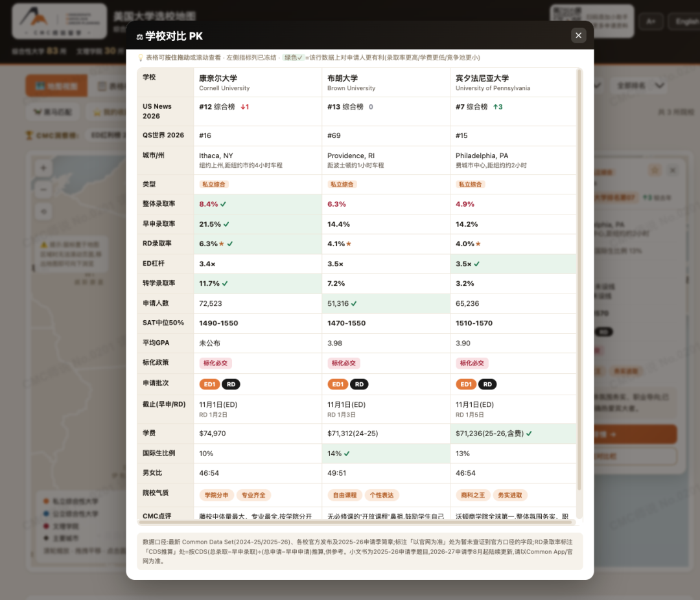Image resolution: width=700 pixels, height=600 pixels.
Task: Click orange star beside Cornell 6.3% RD rate
Action: [x=222, y=244]
